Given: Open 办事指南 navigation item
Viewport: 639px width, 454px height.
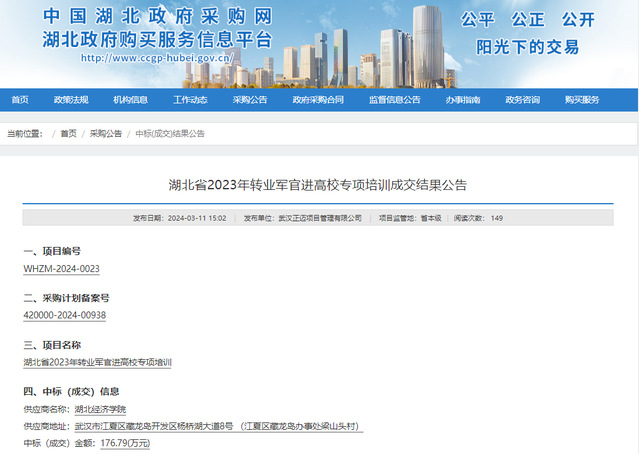Looking at the screenshot, I should (463, 100).
